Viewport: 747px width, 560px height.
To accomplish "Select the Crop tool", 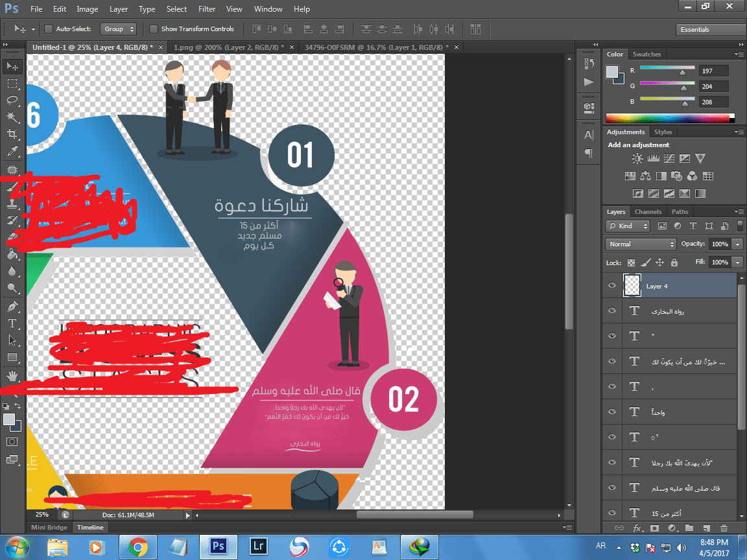I will [x=12, y=134].
